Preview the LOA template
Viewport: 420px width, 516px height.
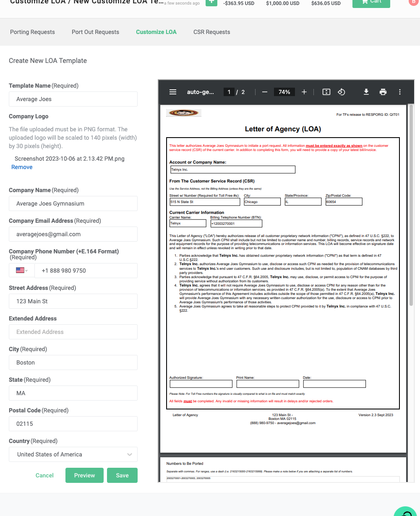(84, 475)
